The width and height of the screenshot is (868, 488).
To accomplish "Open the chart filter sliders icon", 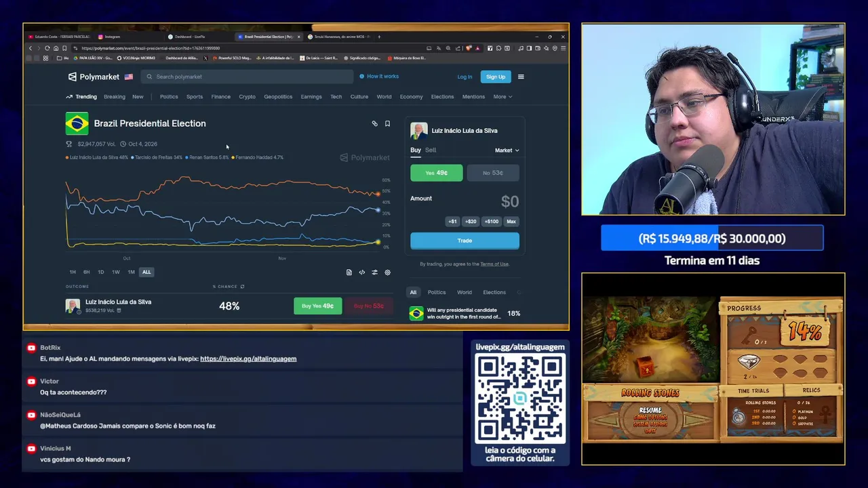I will pos(374,272).
